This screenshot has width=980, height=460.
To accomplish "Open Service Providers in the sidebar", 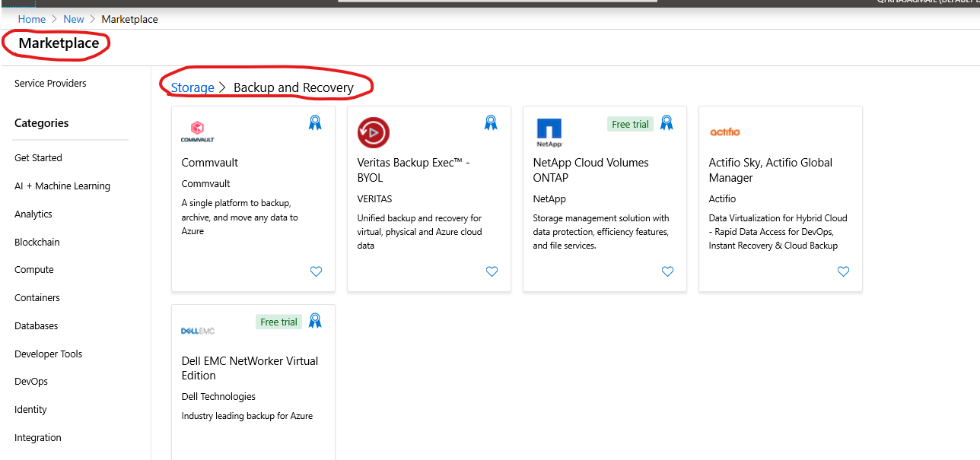I will 50,84.
